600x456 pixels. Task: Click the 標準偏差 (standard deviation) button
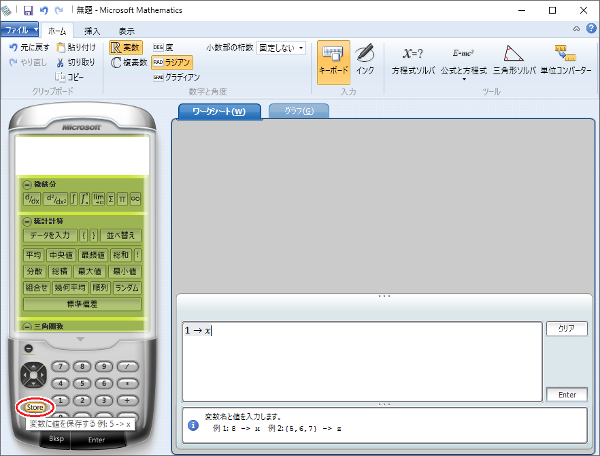pos(82,304)
